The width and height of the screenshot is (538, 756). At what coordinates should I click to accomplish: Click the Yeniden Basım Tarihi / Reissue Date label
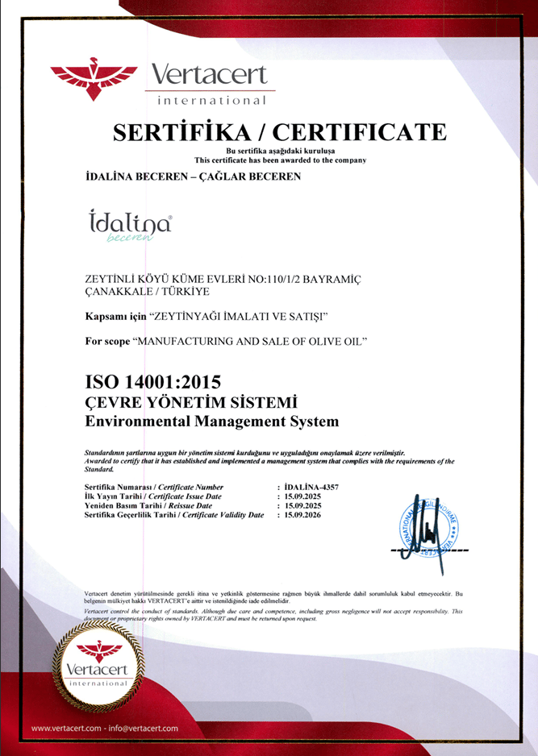pyautogui.click(x=148, y=505)
